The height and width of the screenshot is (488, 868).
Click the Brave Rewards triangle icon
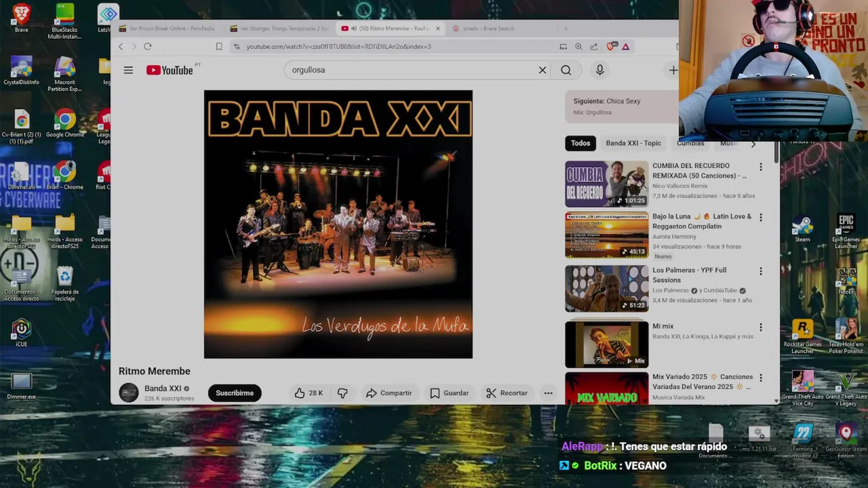(x=625, y=46)
